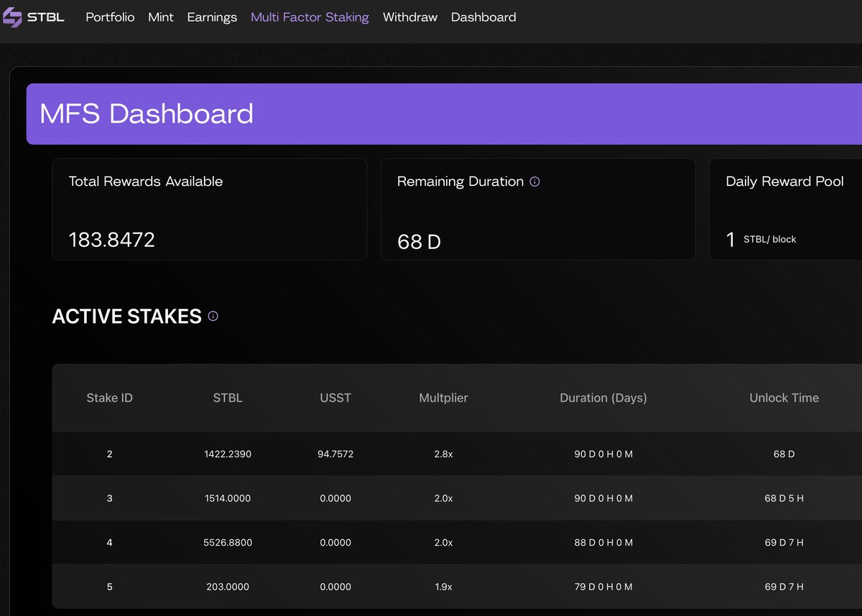The width and height of the screenshot is (862, 616).
Task: Click the ACTIVE STAKES heading
Action: click(x=127, y=317)
